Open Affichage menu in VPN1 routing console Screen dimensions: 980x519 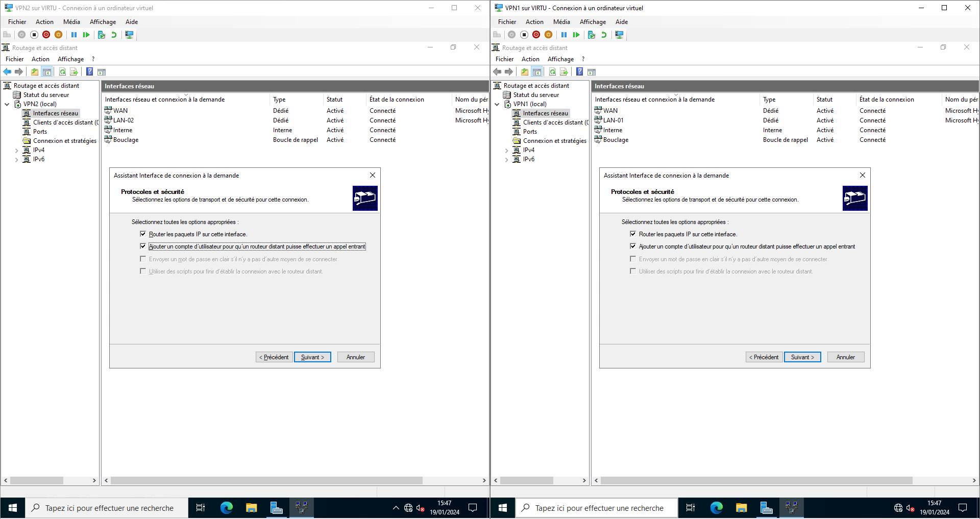pyautogui.click(x=560, y=59)
